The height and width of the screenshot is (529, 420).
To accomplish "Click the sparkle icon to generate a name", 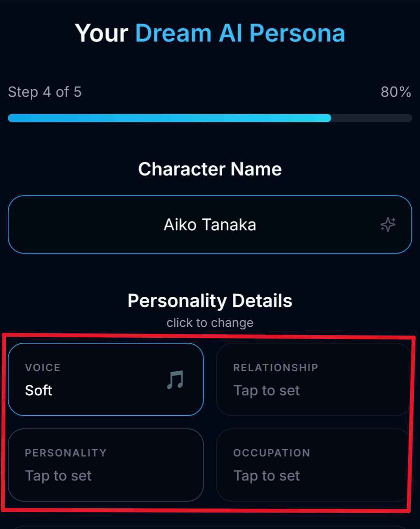I will click(x=388, y=224).
